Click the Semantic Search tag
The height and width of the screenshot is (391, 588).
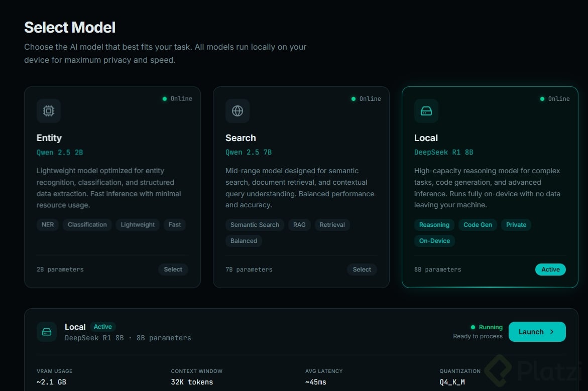click(255, 225)
